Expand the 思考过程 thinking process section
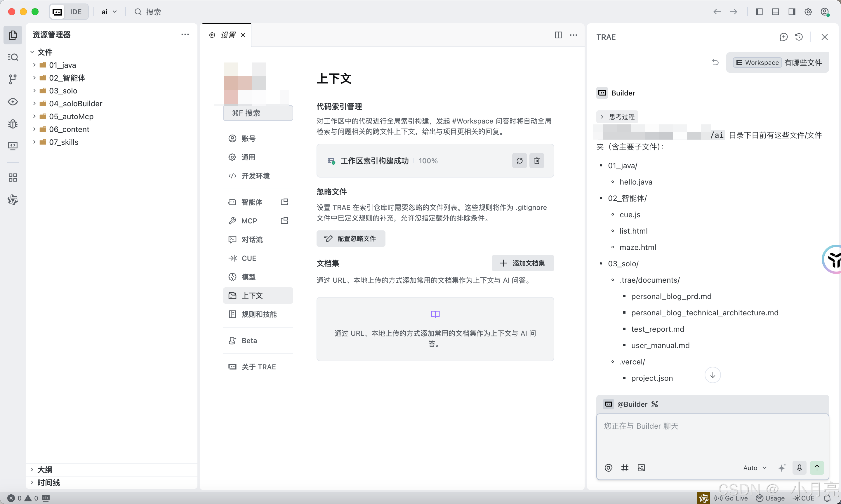841x504 pixels. pyautogui.click(x=617, y=117)
